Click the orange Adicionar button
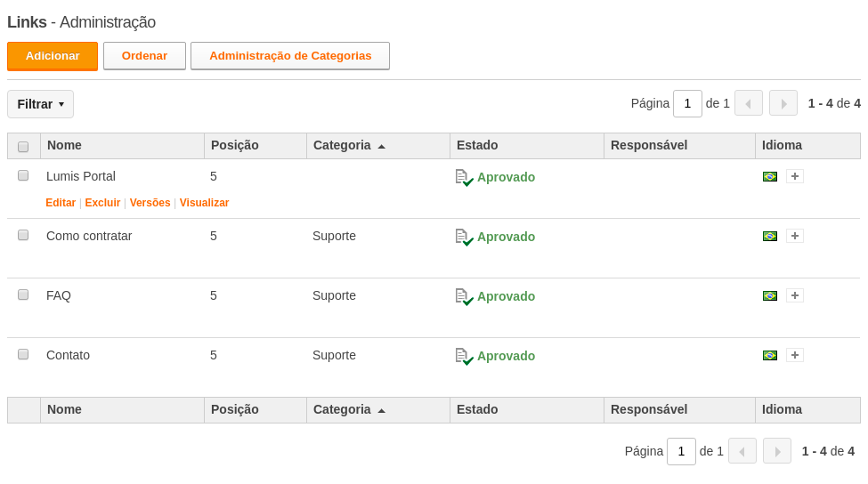 click(x=53, y=56)
